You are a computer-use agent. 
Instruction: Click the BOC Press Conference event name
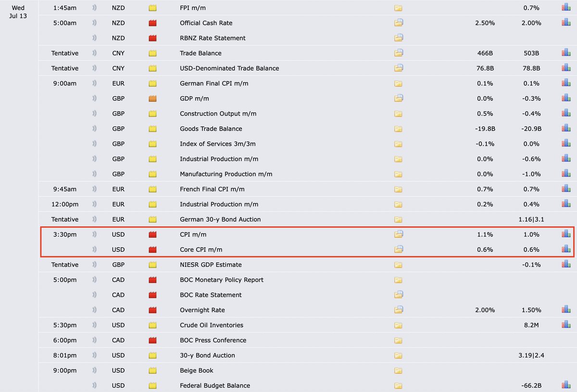213,340
